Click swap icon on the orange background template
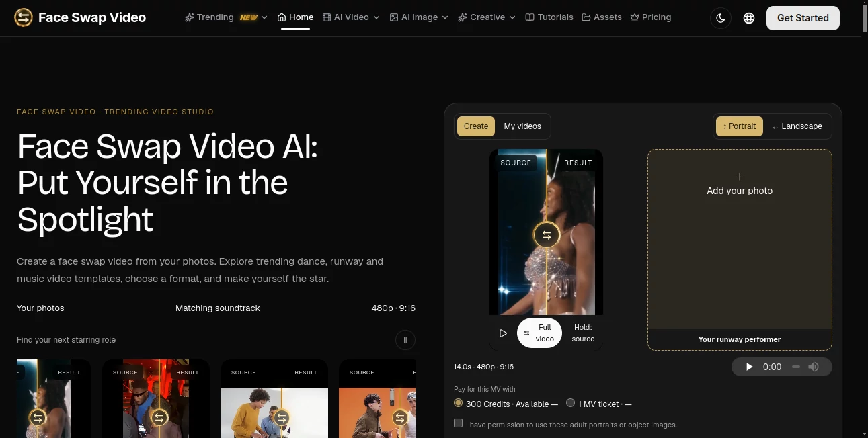868x438 pixels. pos(400,418)
